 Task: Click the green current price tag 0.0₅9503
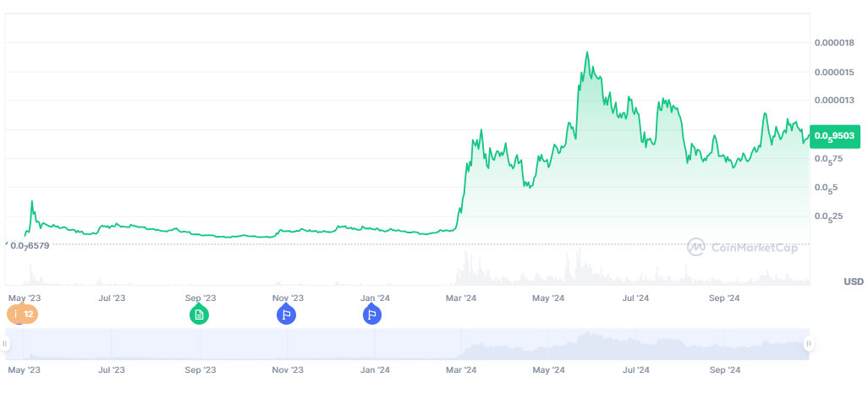point(835,135)
